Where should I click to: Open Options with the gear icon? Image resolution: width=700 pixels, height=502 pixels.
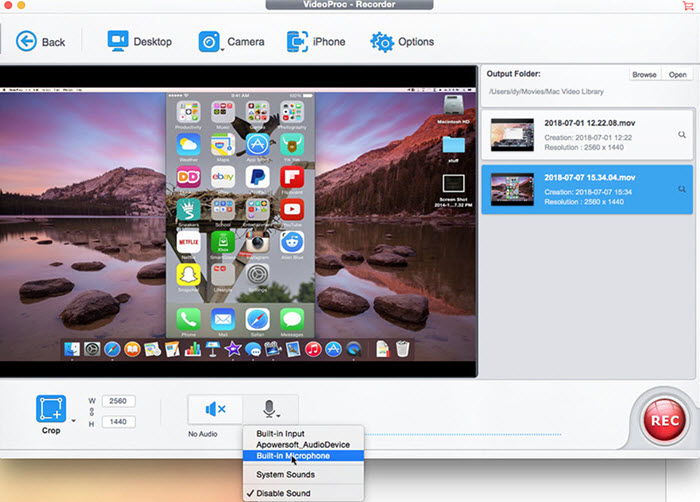pyautogui.click(x=381, y=41)
